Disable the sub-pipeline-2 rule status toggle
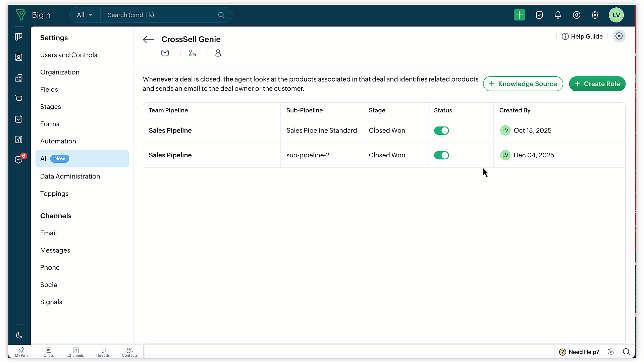 pos(441,155)
